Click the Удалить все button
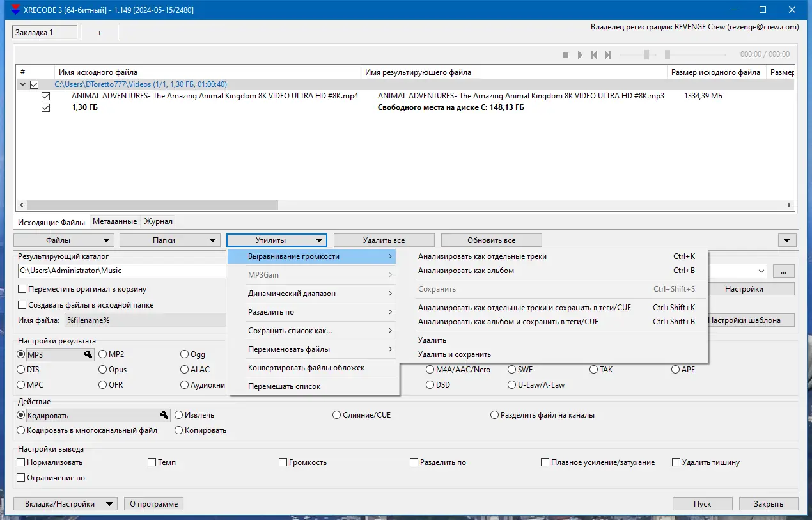Viewport: 812px width, 520px height. click(x=384, y=240)
